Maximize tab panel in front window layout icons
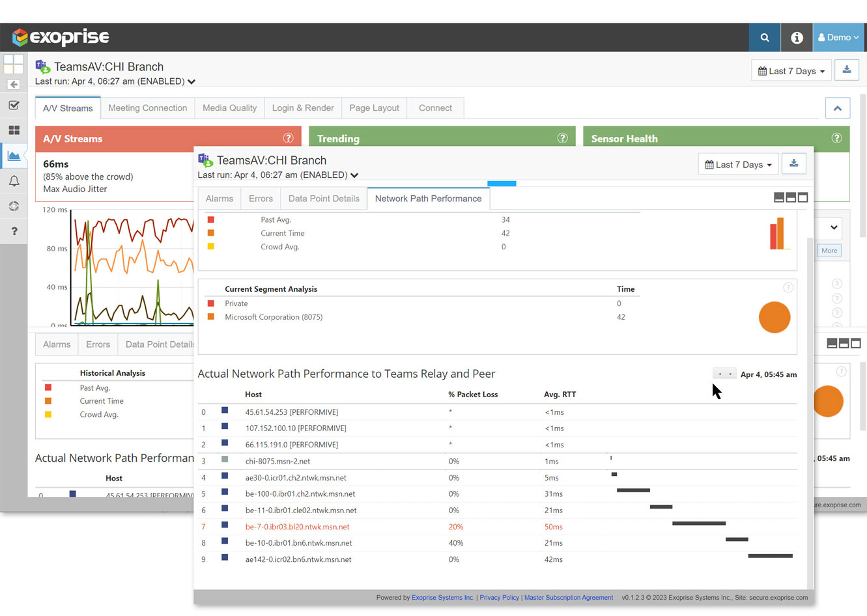The image size is (867, 616). 803,197
